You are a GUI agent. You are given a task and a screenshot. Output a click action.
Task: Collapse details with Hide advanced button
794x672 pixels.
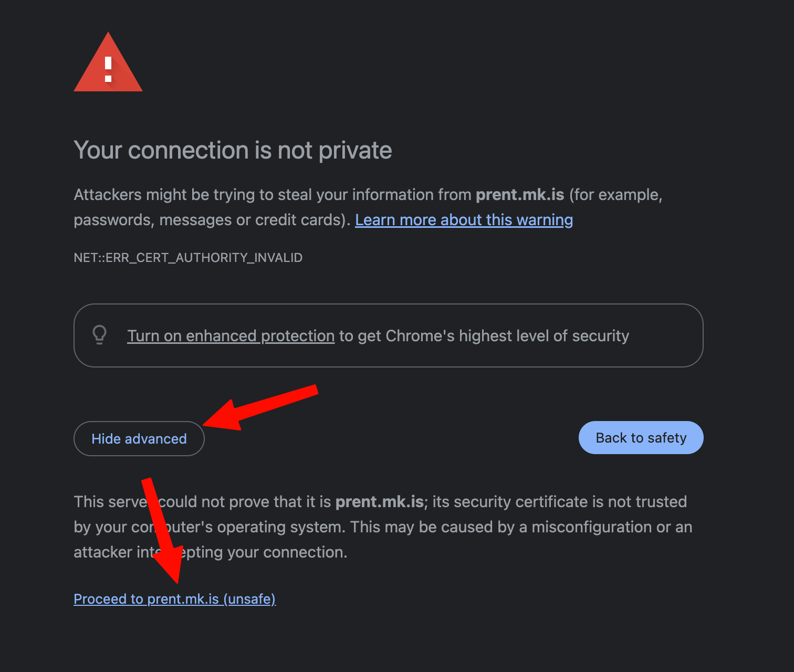point(139,439)
